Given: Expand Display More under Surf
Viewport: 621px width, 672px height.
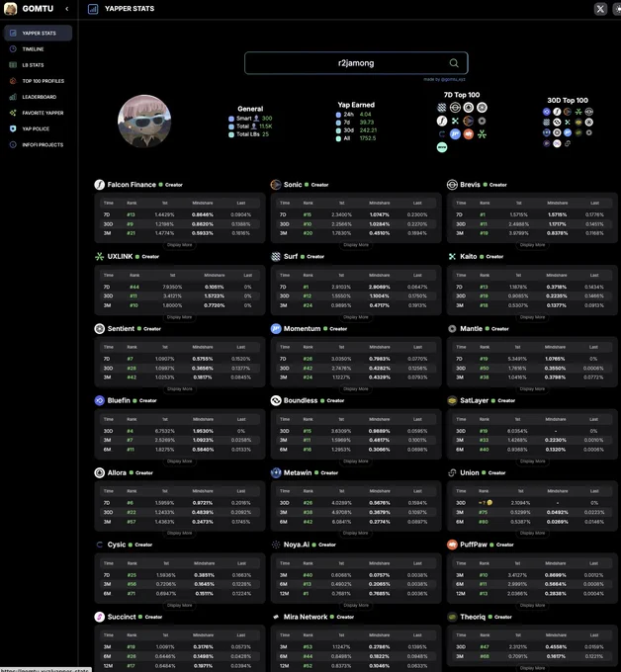Looking at the screenshot, I should click(x=356, y=317).
